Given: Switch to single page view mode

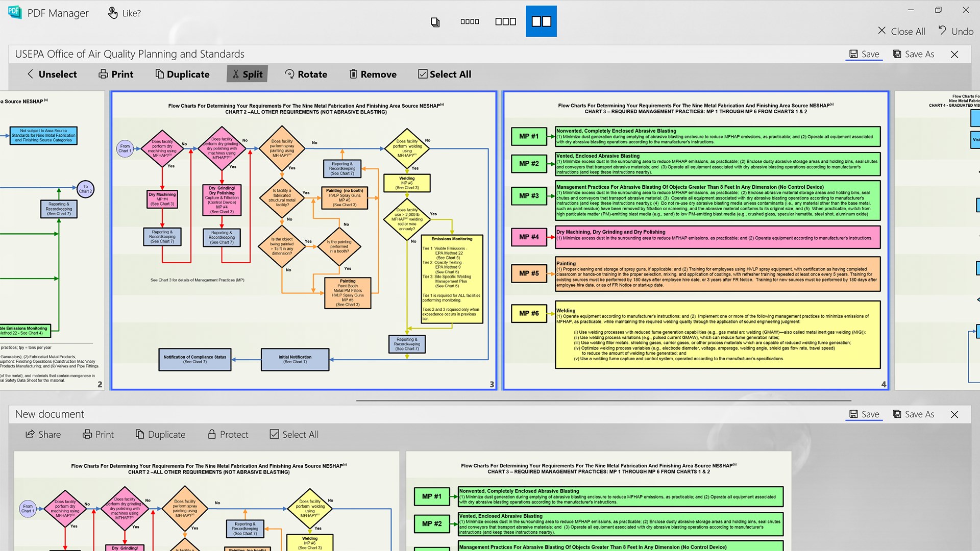Looking at the screenshot, I should (434, 21).
